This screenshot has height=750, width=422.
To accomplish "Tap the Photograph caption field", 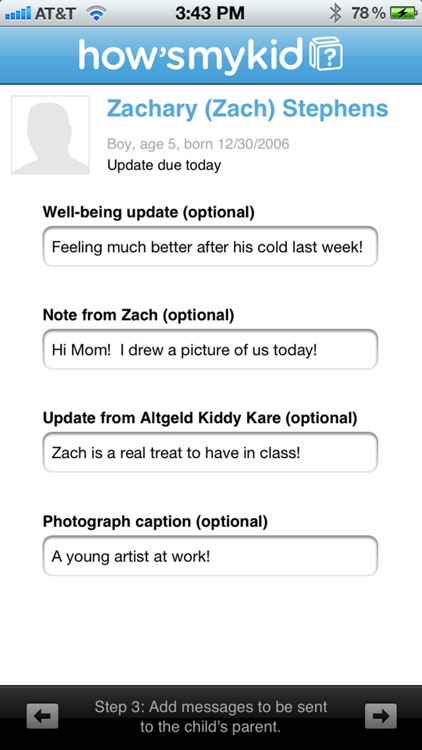I will (210, 556).
